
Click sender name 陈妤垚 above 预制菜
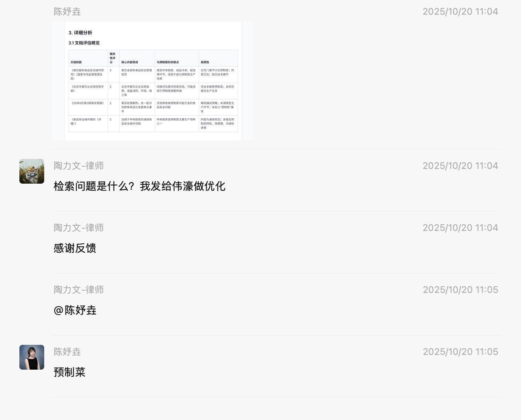[67, 352]
